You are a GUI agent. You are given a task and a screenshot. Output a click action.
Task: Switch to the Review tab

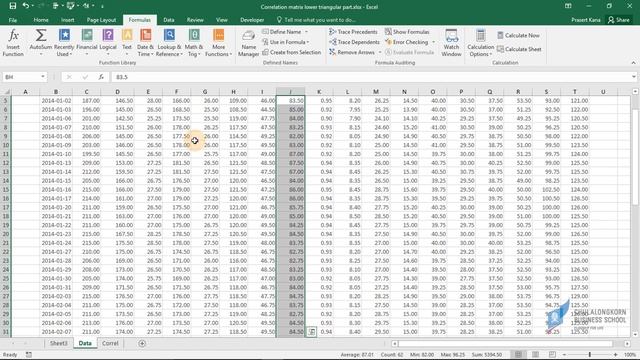tap(195, 20)
